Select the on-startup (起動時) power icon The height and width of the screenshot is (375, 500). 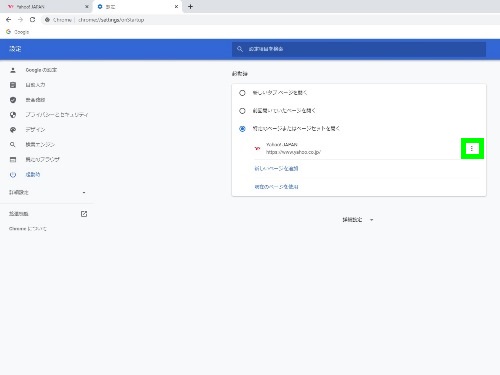[13, 175]
